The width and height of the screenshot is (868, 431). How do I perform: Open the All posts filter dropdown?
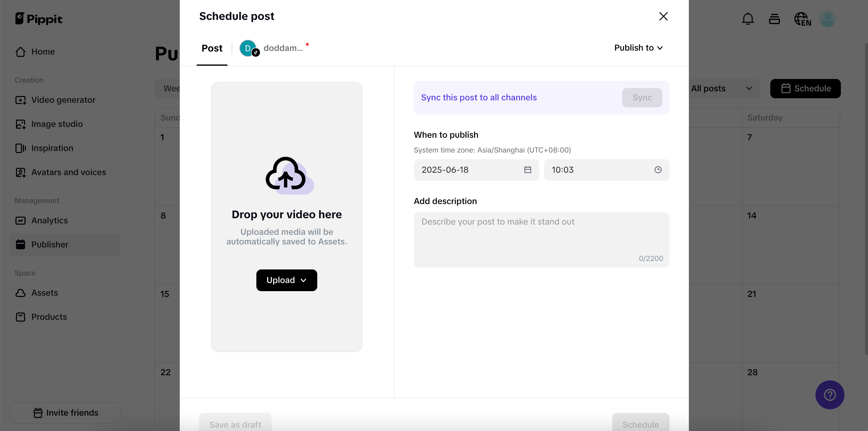pyautogui.click(x=724, y=88)
